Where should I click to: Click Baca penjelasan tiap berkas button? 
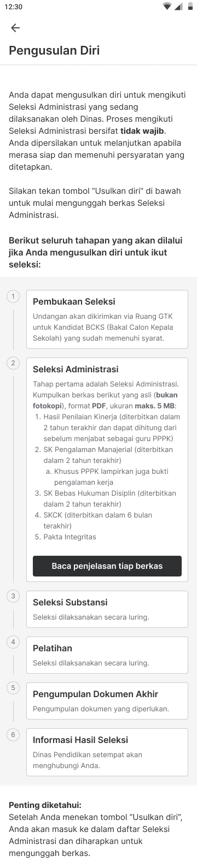[107, 566]
